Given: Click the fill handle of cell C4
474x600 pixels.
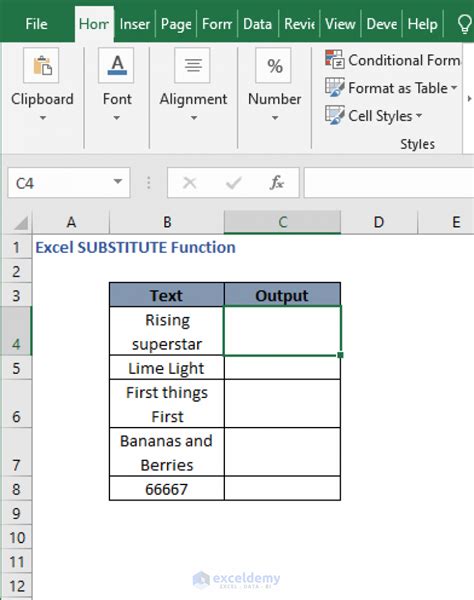Looking at the screenshot, I should pos(340,355).
